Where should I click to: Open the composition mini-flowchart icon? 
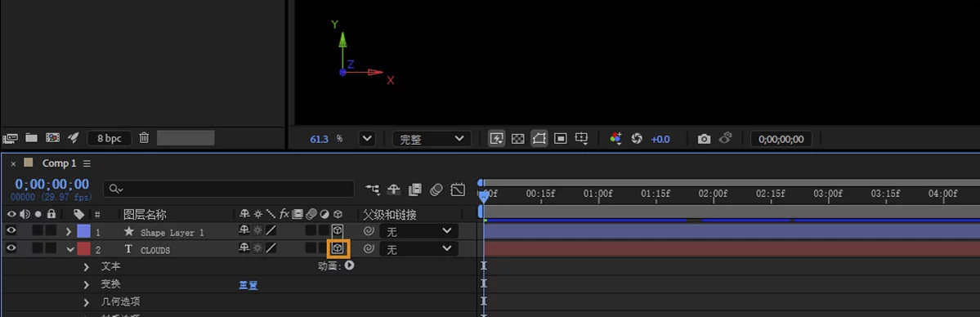tap(373, 189)
